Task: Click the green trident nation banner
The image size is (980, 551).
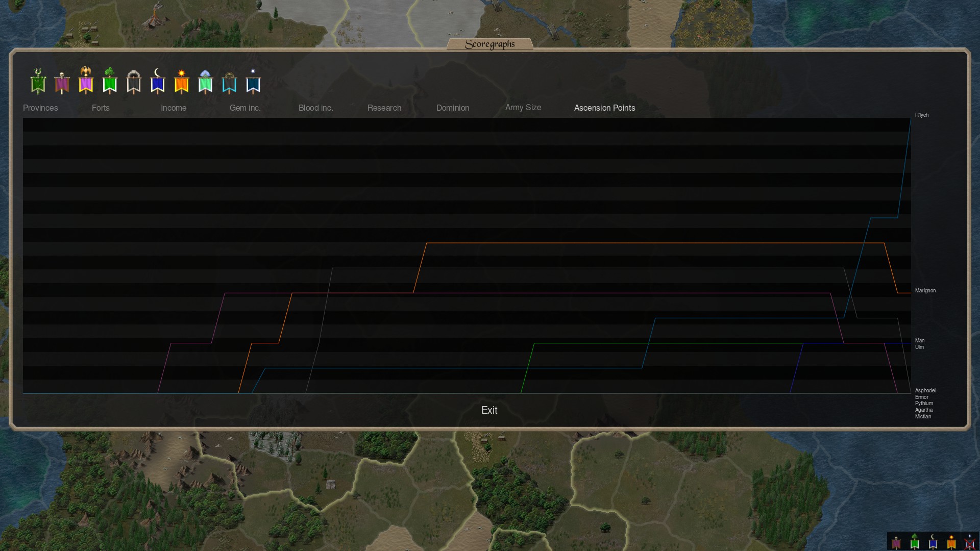Action: click(x=38, y=82)
